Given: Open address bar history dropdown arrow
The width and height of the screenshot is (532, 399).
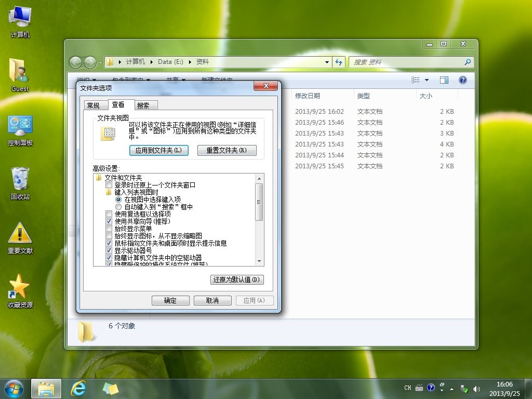Looking at the screenshot, I should click(327, 62).
